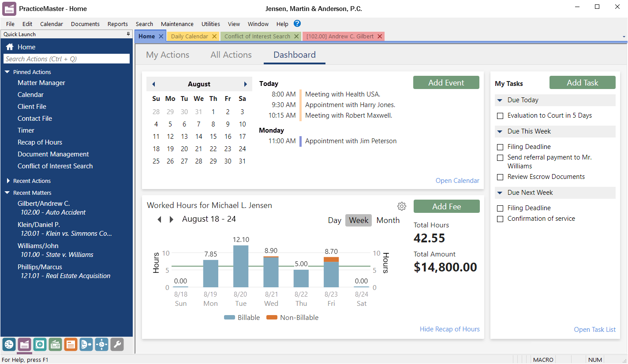Toggle the Quick Launch pin icon

pos(128,34)
